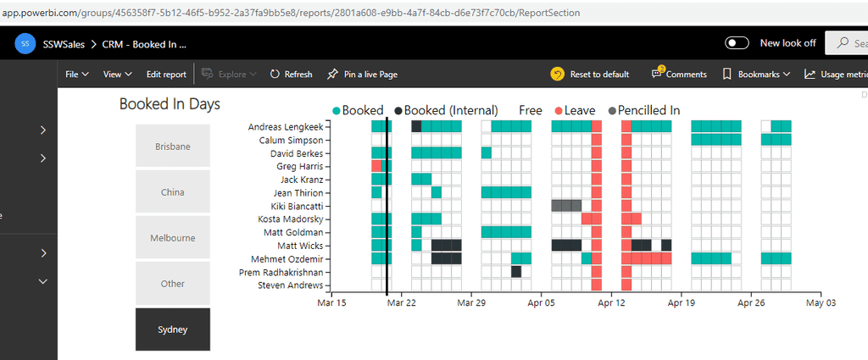Select the Melbourne location slicer
868x360 pixels.
(x=173, y=238)
